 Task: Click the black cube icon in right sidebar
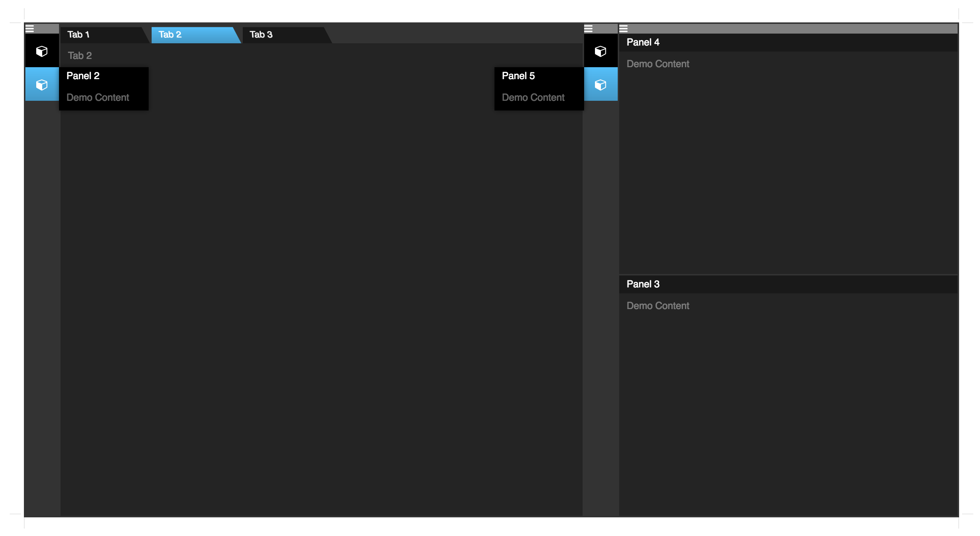[x=600, y=51]
